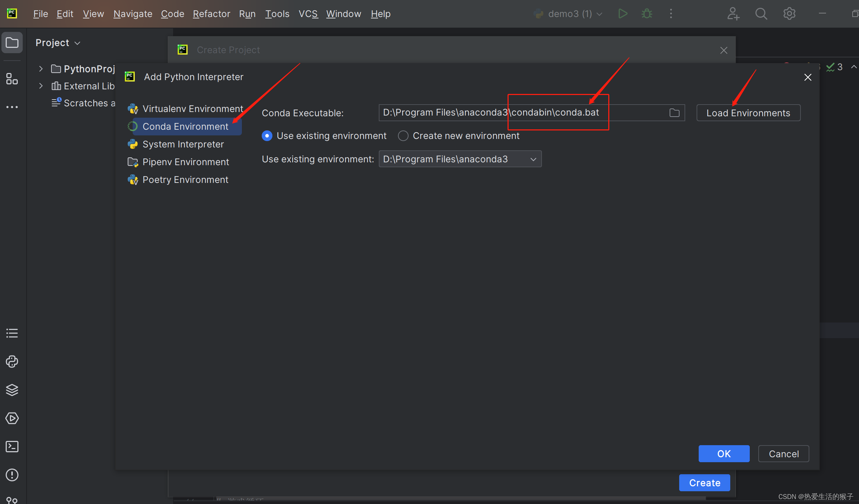Expand the External Libraries node
The height and width of the screenshot is (504, 859).
41,86
